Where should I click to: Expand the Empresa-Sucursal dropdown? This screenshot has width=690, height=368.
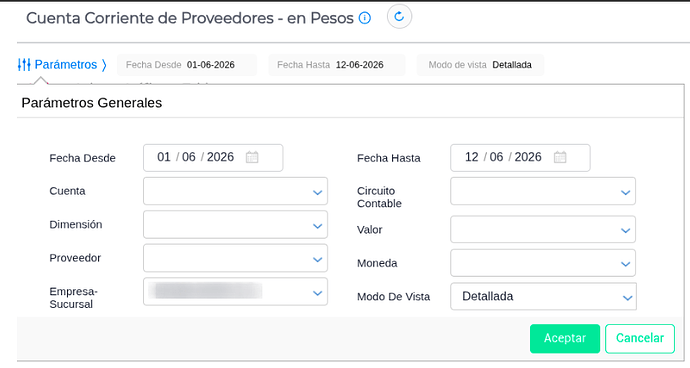tap(235, 291)
